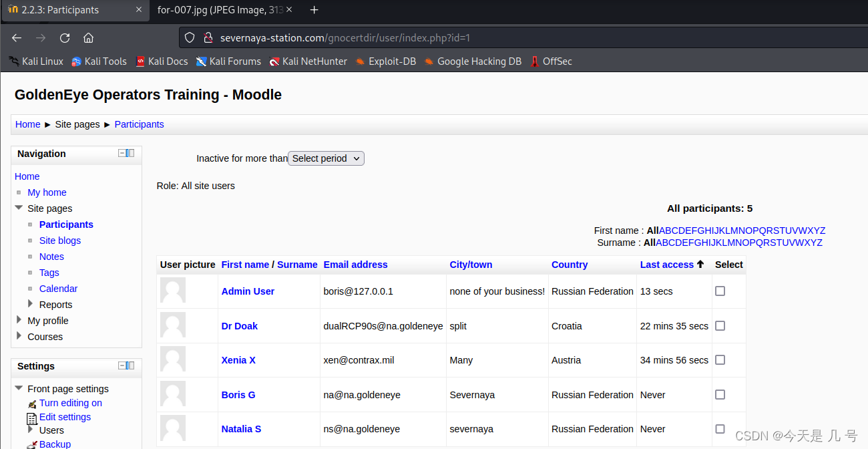The height and width of the screenshot is (449, 868).
Task: Close the for-007.jpg tab
Action: click(290, 10)
